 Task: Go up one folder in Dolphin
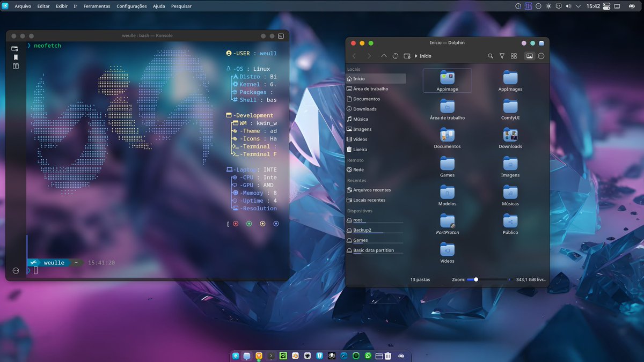(x=384, y=56)
